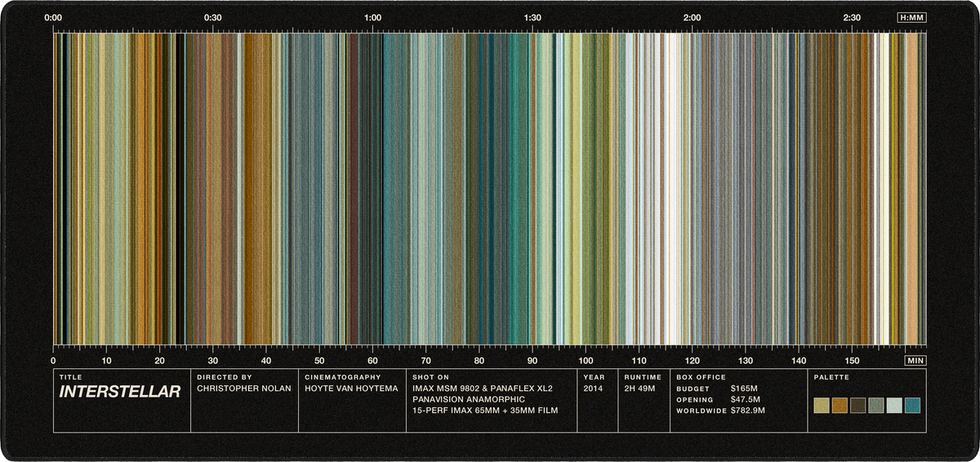Click the 60 minute axis label
Viewport: 980px width, 462px height.
point(372,361)
